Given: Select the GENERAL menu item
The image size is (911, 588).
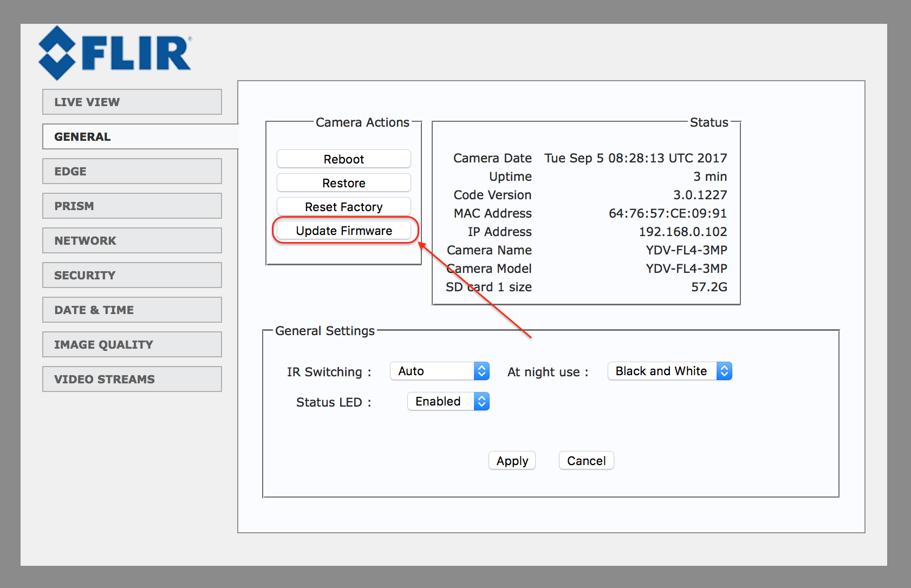Looking at the screenshot, I should coord(140,136).
